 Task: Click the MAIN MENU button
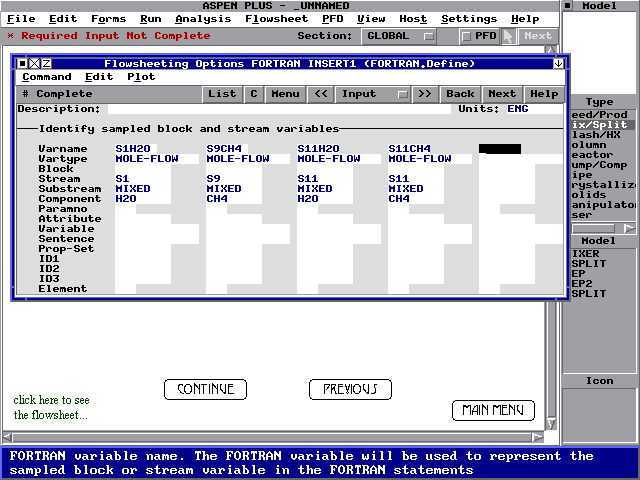coord(493,410)
